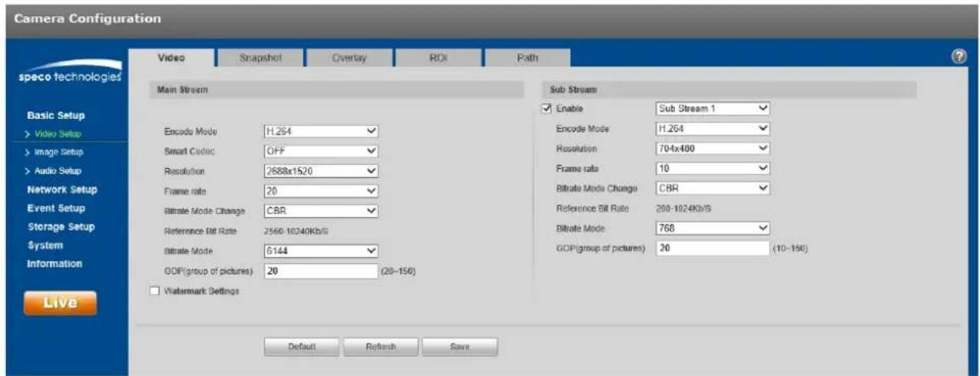The image size is (980, 376).
Task: Toggle the Watermark Settings checkbox
Action: click(154, 291)
